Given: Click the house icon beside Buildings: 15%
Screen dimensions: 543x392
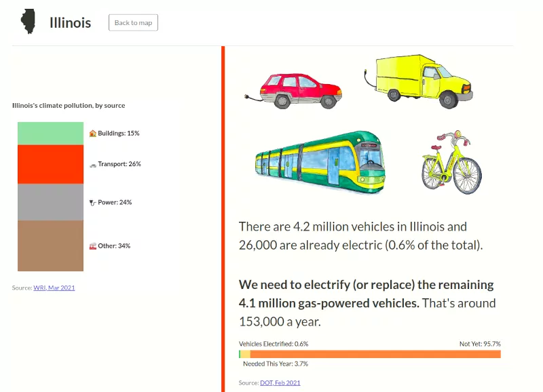Looking at the screenshot, I should pos(93,134).
